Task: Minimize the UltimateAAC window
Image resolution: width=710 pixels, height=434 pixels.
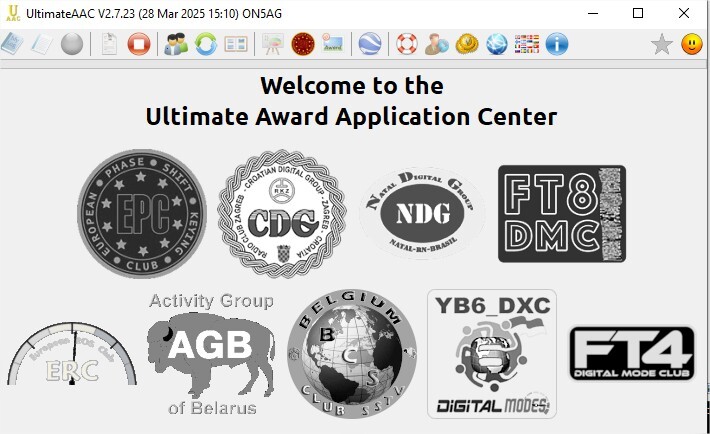Action: pyautogui.click(x=593, y=13)
